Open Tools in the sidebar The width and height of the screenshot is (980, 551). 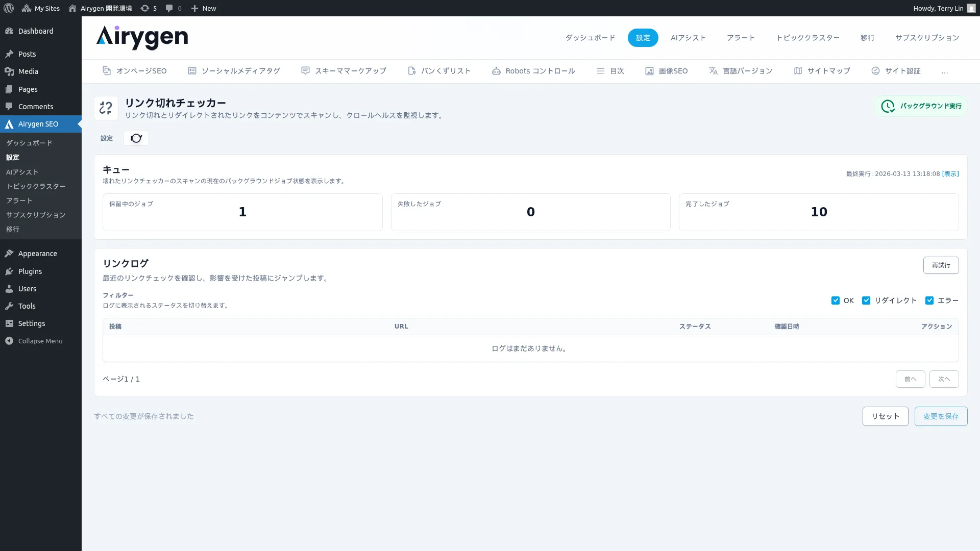[41, 306]
